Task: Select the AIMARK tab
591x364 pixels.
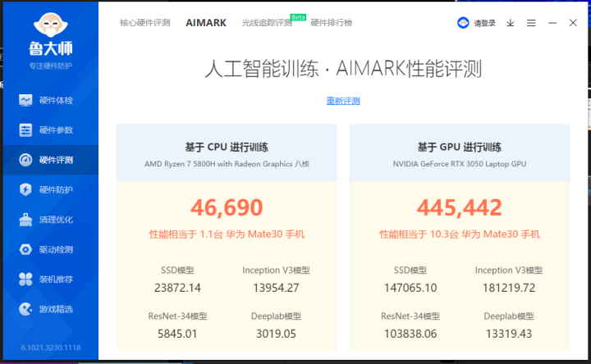Action: pos(206,23)
